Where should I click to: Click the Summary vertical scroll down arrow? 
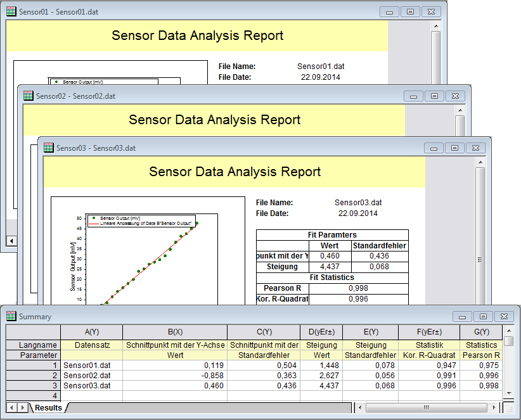509,393
